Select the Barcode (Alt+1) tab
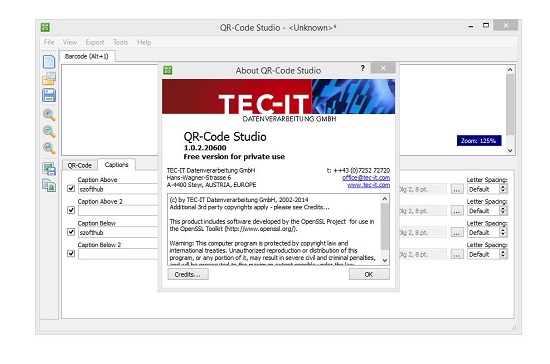The width and height of the screenshot is (550, 364). pos(87,56)
